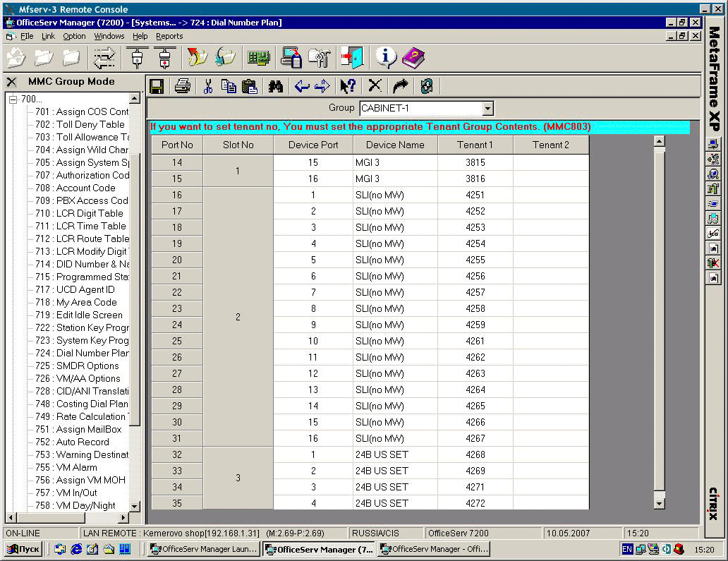Click the download connector icon
Screen dimensions: 728x561
click(x=164, y=58)
